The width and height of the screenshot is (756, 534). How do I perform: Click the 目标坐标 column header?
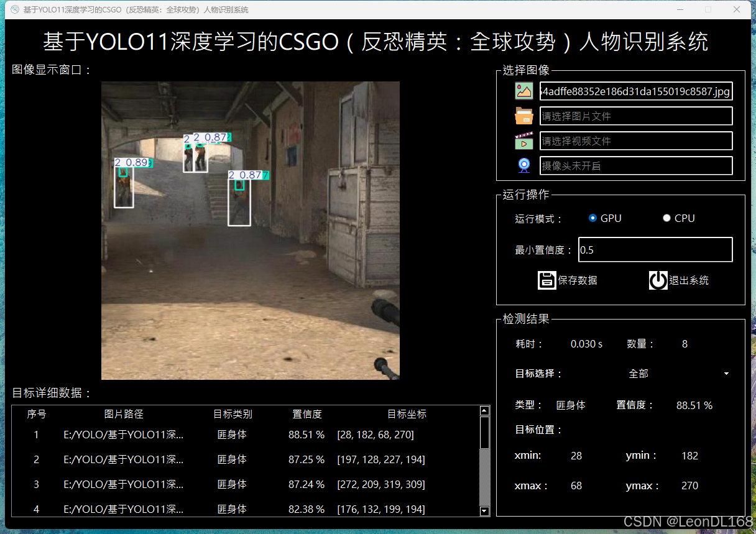coord(407,414)
